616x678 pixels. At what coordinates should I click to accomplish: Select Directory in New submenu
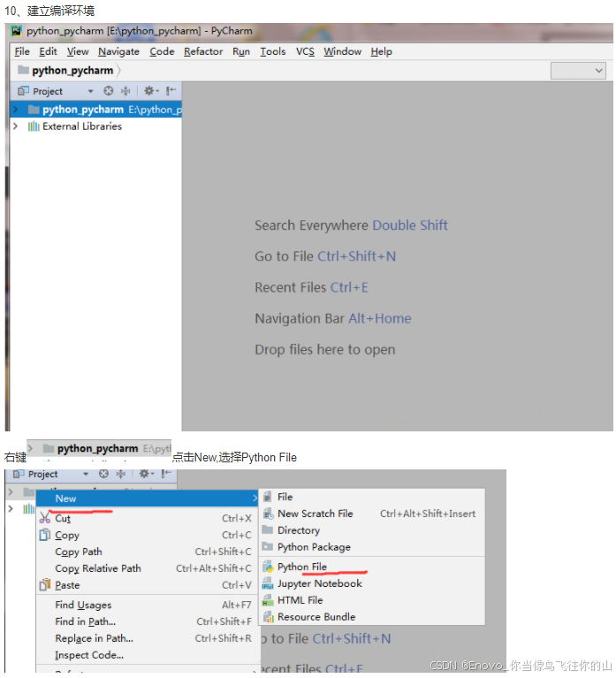[x=372, y=530]
